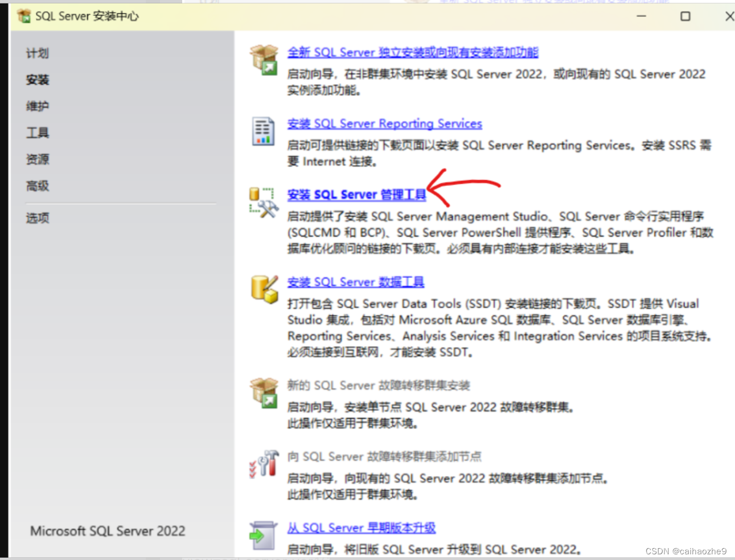
Task: Click the green upgrade arrow icon near 早期版本升级
Action: pyautogui.click(x=263, y=534)
